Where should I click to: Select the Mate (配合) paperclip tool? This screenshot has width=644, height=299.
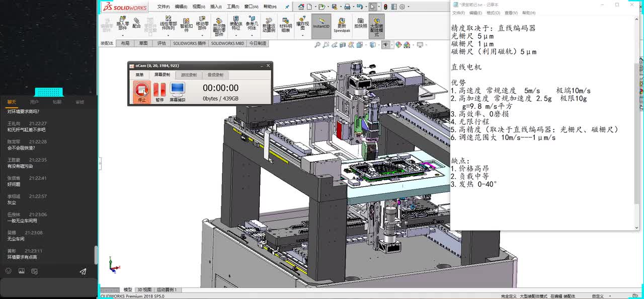[x=136, y=24]
